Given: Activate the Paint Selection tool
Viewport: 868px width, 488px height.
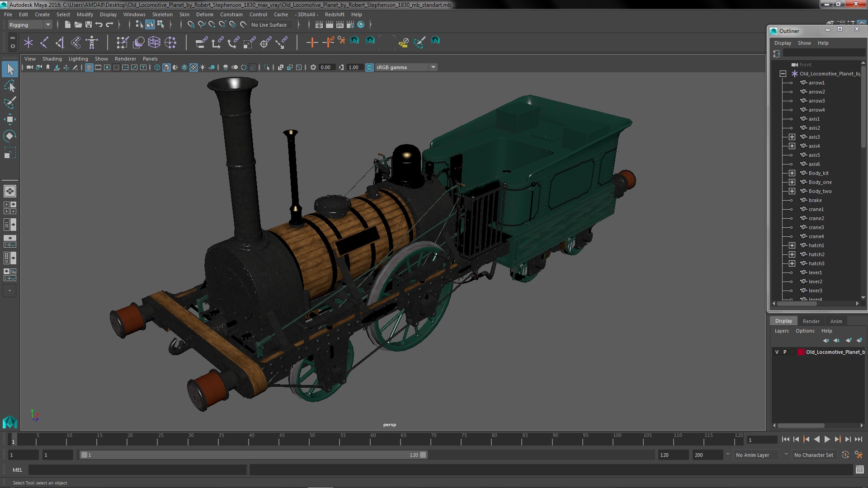Looking at the screenshot, I should (x=10, y=103).
